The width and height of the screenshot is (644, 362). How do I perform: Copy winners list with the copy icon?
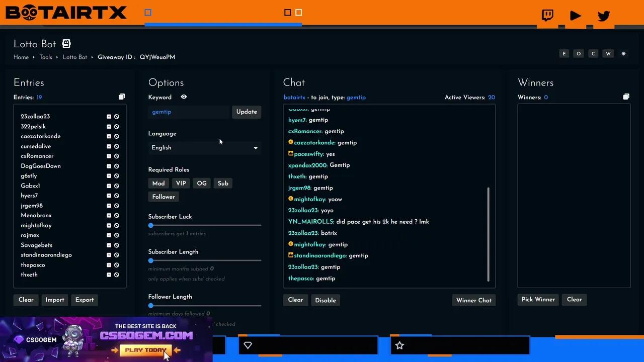(626, 97)
